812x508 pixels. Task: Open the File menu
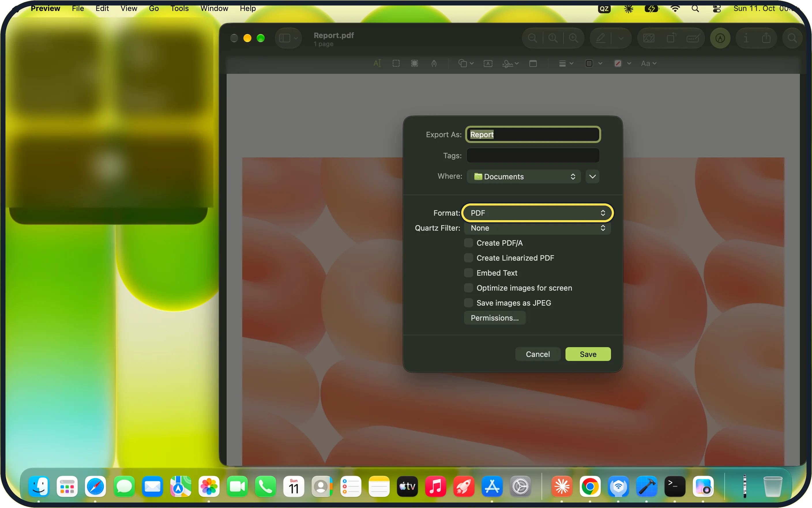click(x=78, y=8)
